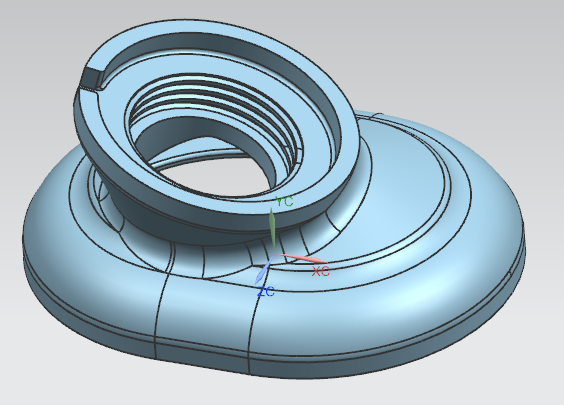The image size is (564, 405).
Task: Click the green YC axis arrow
Action: point(272,228)
